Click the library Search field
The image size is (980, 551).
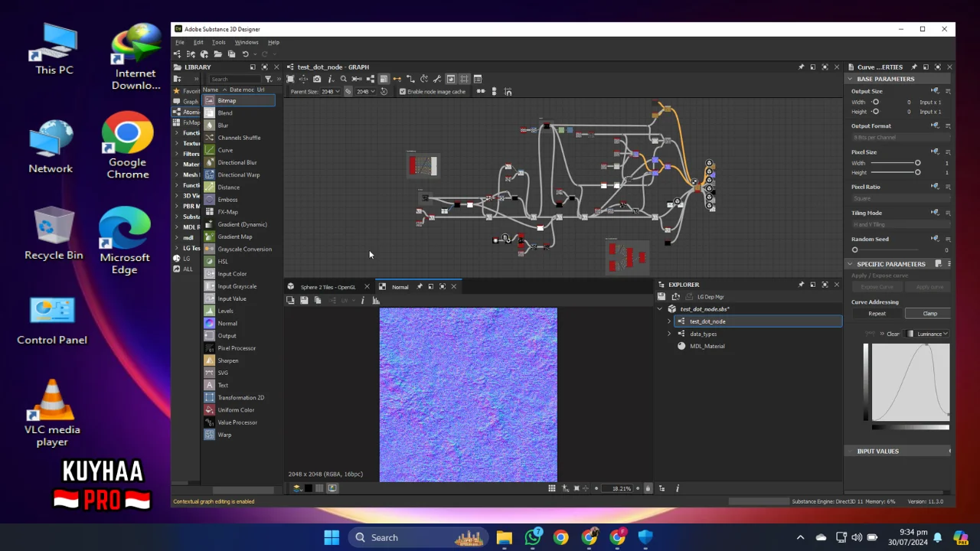pos(234,79)
